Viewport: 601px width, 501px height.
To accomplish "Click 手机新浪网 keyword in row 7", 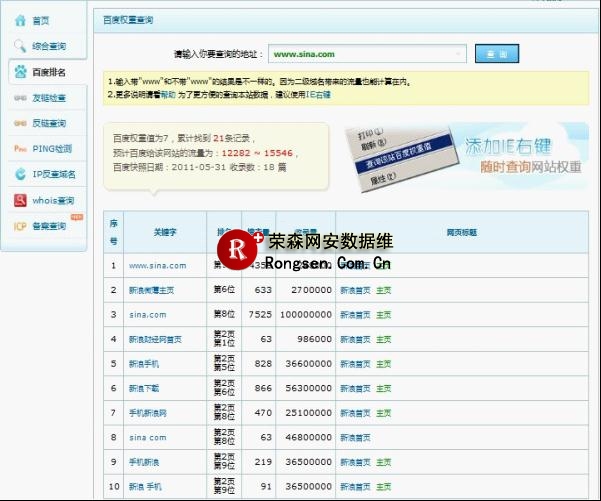I will (x=148, y=412).
